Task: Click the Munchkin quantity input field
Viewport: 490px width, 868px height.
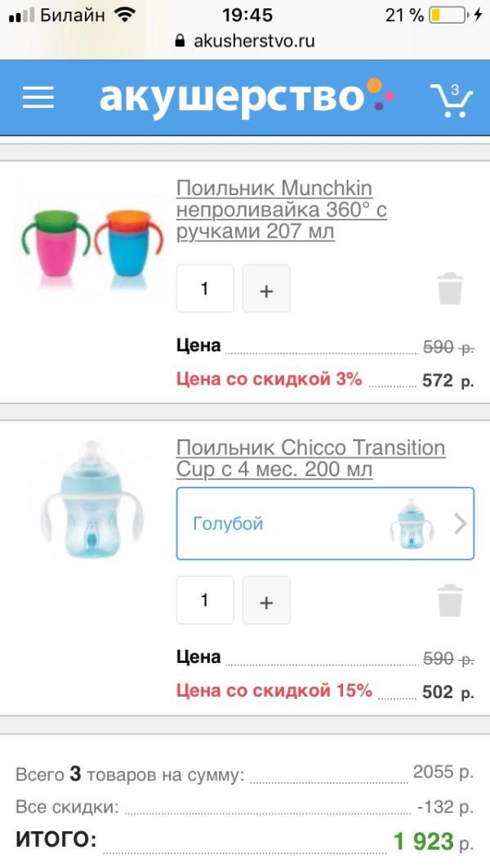Action: [205, 289]
